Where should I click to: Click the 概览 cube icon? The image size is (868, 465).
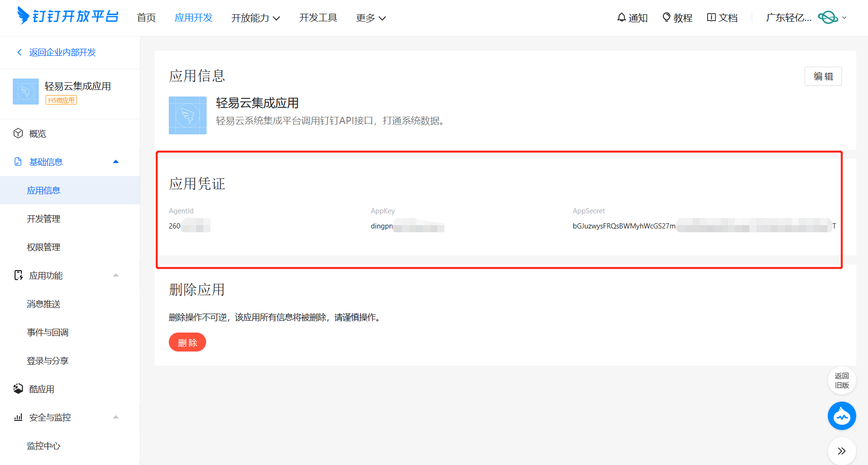point(18,133)
